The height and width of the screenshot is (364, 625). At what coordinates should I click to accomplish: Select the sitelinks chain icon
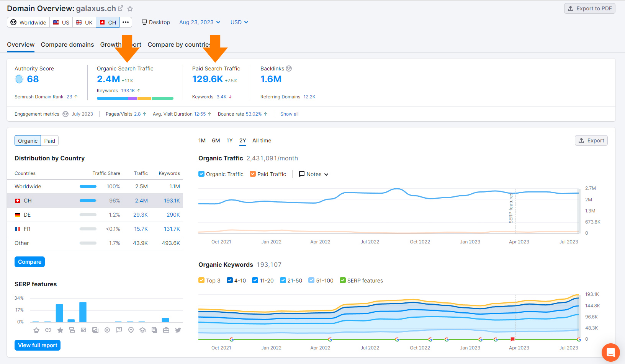(48, 330)
